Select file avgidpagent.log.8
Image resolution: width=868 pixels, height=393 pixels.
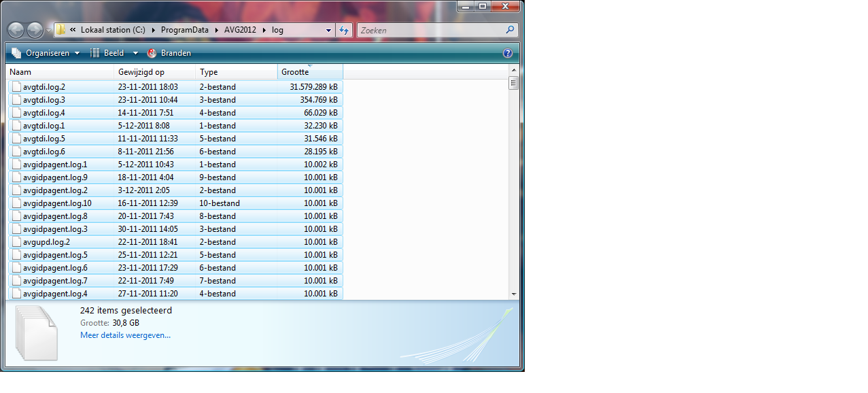click(x=175, y=216)
